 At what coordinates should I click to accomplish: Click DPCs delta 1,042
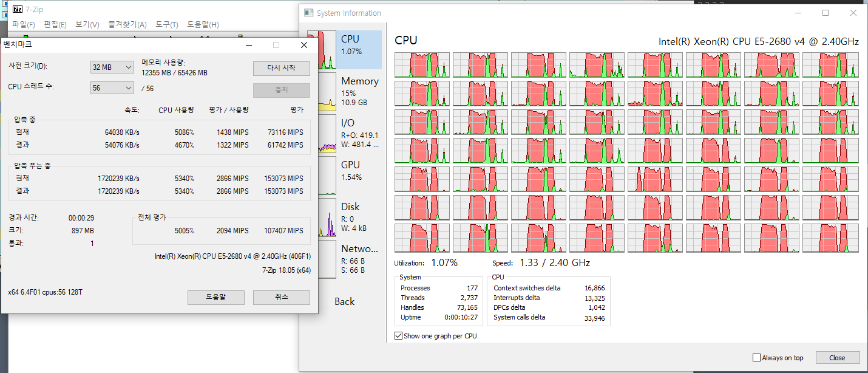coord(596,307)
